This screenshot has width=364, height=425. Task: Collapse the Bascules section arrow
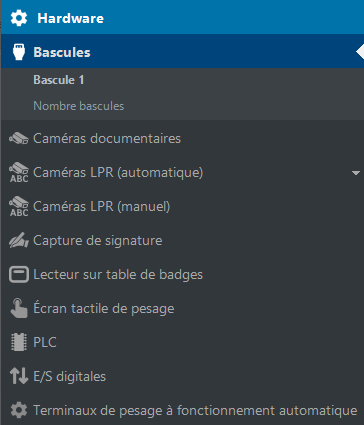[360, 52]
